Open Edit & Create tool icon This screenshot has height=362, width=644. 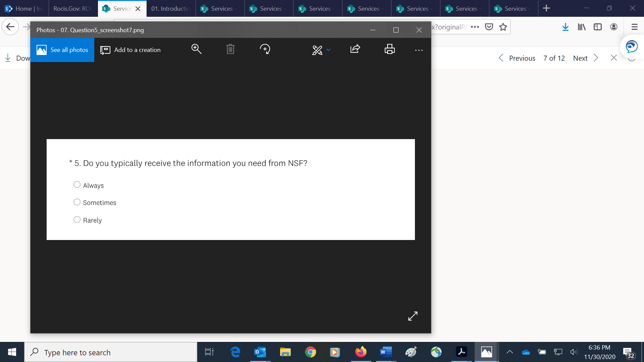pos(317,50)
